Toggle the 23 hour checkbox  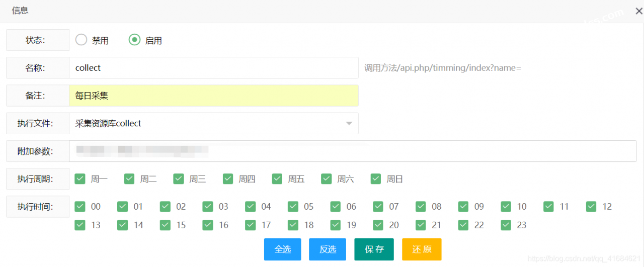tap(506, 225)
